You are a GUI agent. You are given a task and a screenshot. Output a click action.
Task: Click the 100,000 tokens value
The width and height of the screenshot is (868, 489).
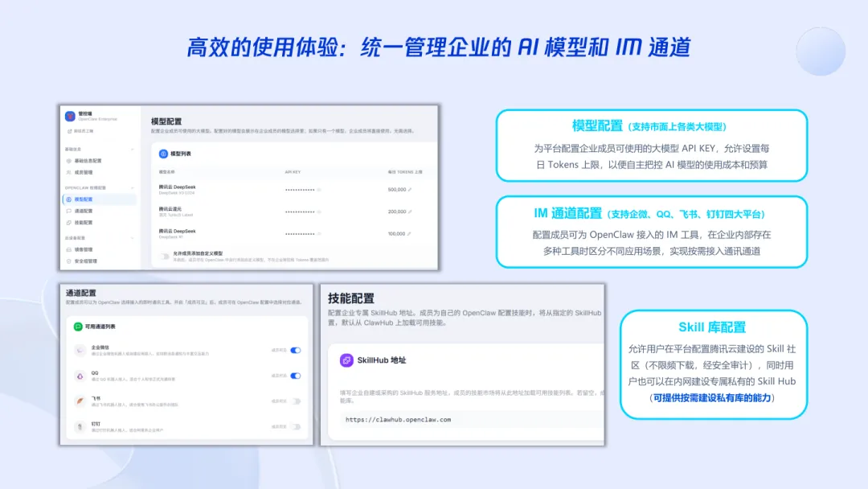point(396,234)
